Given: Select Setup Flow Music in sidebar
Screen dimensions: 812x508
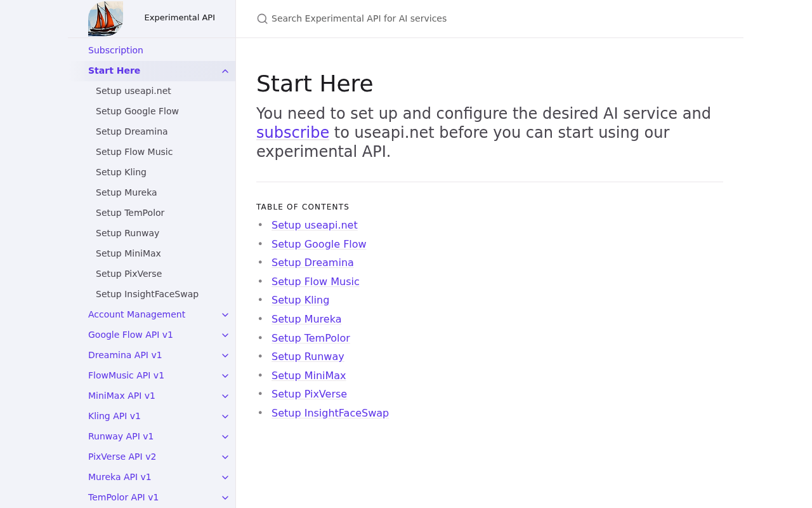Looking at the screenshot, I should click(x=134, y=152).
